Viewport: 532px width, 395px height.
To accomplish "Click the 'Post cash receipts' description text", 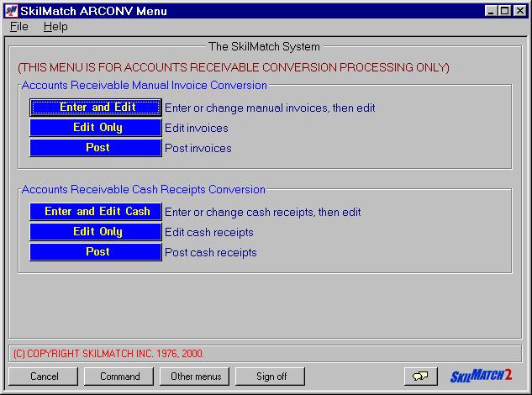I will click(211, 252).
